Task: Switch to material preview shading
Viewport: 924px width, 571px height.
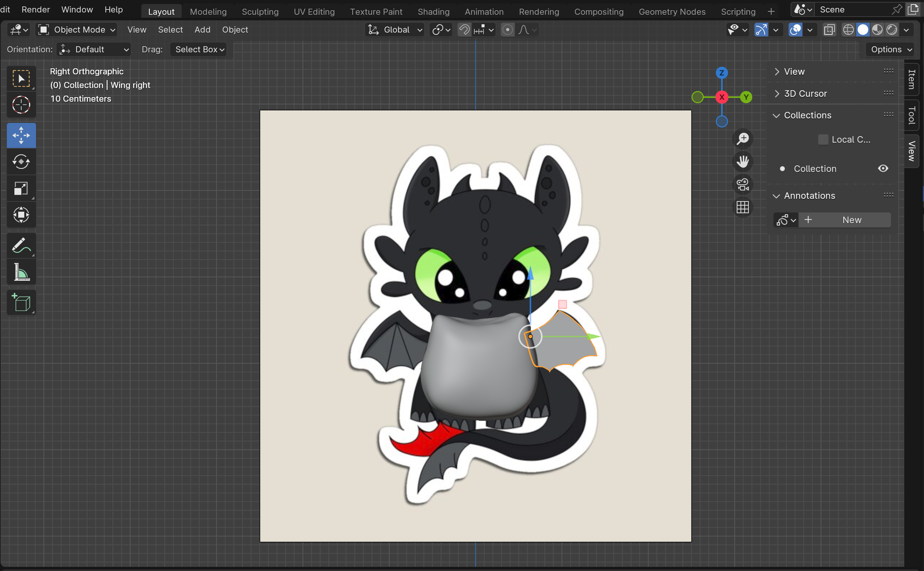Action: coord(877,30)
